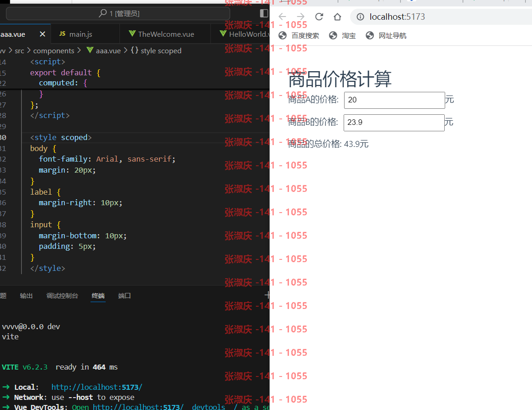Click the search icon in command center

(102, 13)
